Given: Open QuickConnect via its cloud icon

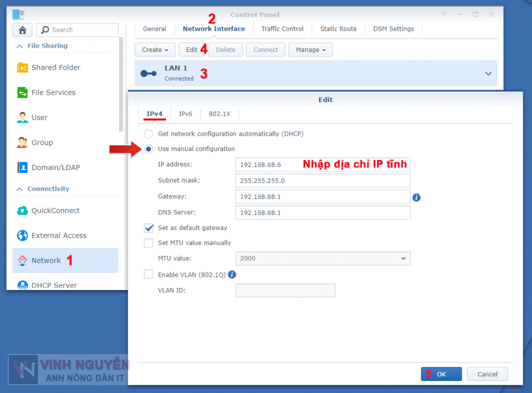Looking at the screenshot, I should pyautogui.click(x=22, y=211).
